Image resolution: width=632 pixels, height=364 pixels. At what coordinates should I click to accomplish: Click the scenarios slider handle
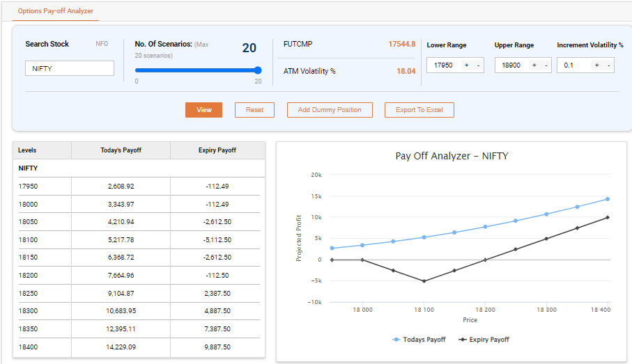tap(258, 70)
